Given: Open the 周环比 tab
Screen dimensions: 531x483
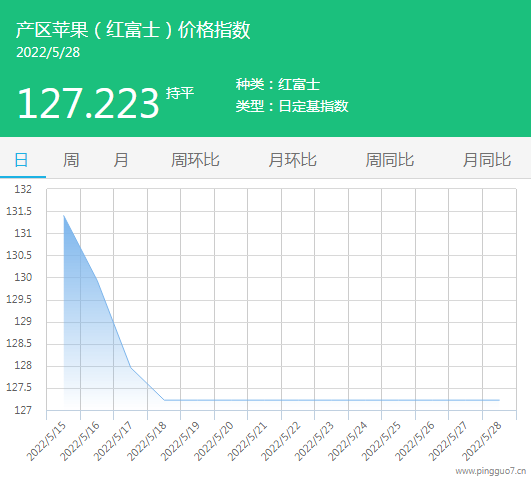Looking at the screenshot, I should (x=195, y=160).
